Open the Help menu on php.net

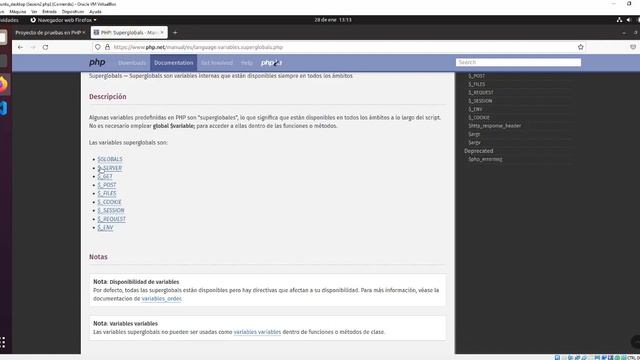247,63
